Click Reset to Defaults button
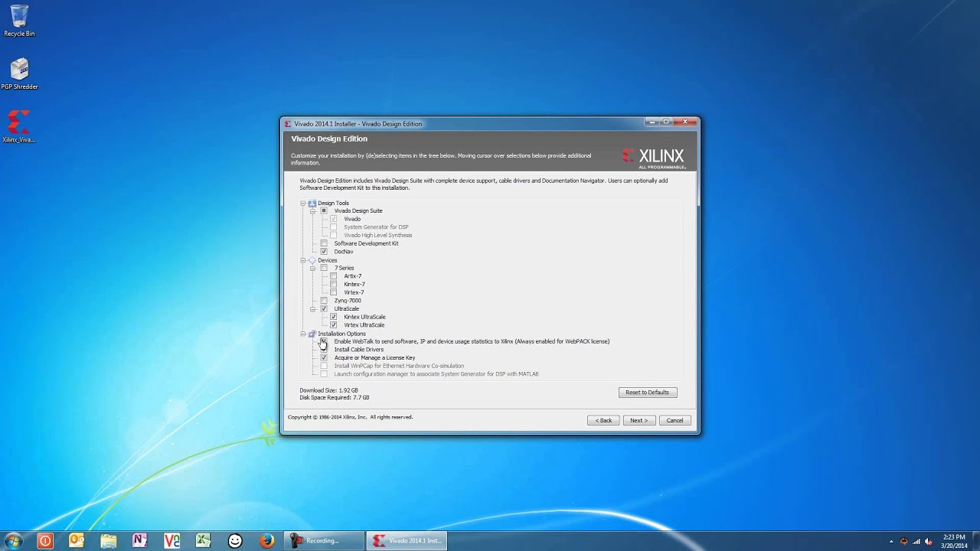Image resolution: width=980 pixels, height=551 pixels. [648, 392]
